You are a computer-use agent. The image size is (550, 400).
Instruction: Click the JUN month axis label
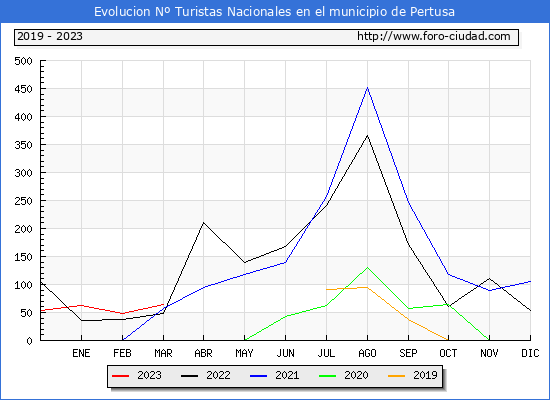coord(286,353)
